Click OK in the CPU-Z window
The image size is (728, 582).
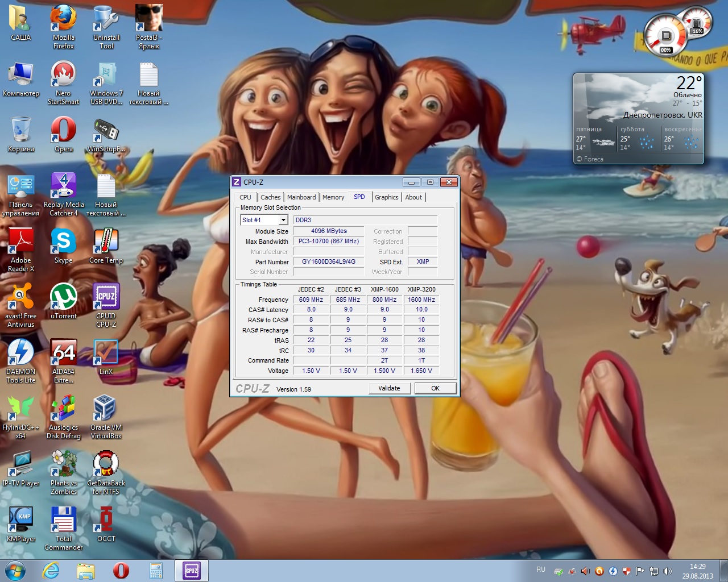436,388
